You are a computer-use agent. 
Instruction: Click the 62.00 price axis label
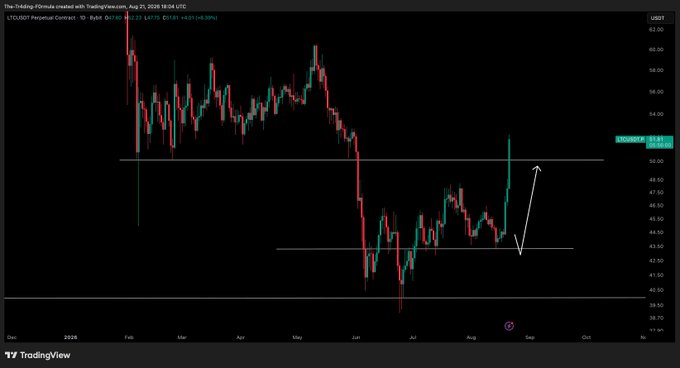[656, 29]
